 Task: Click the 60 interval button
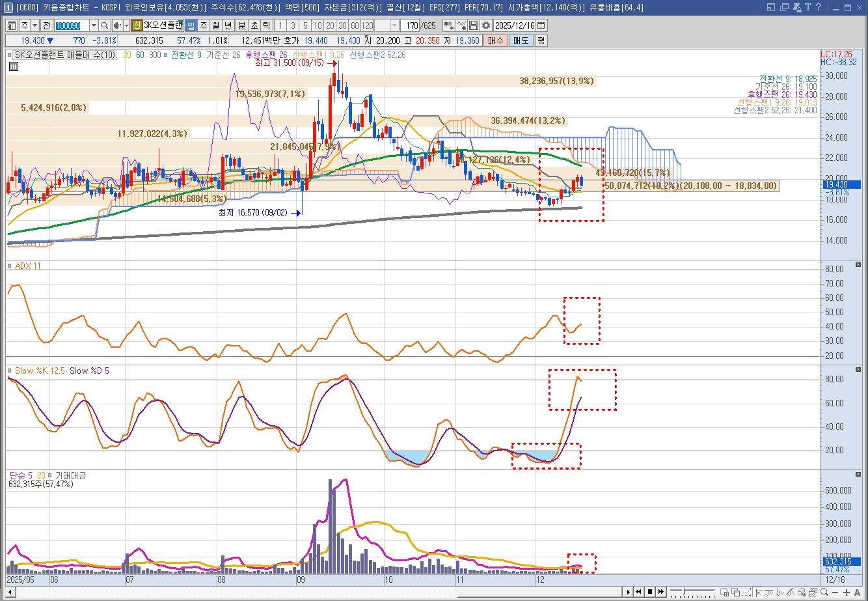pos(355,25)
